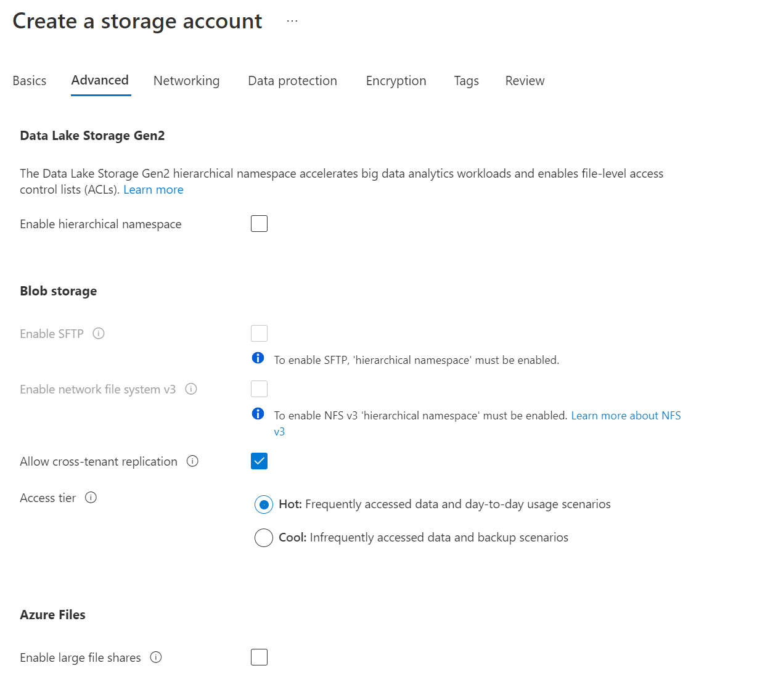Click info icon for cross-tenant replication

[x=192, y=461]
